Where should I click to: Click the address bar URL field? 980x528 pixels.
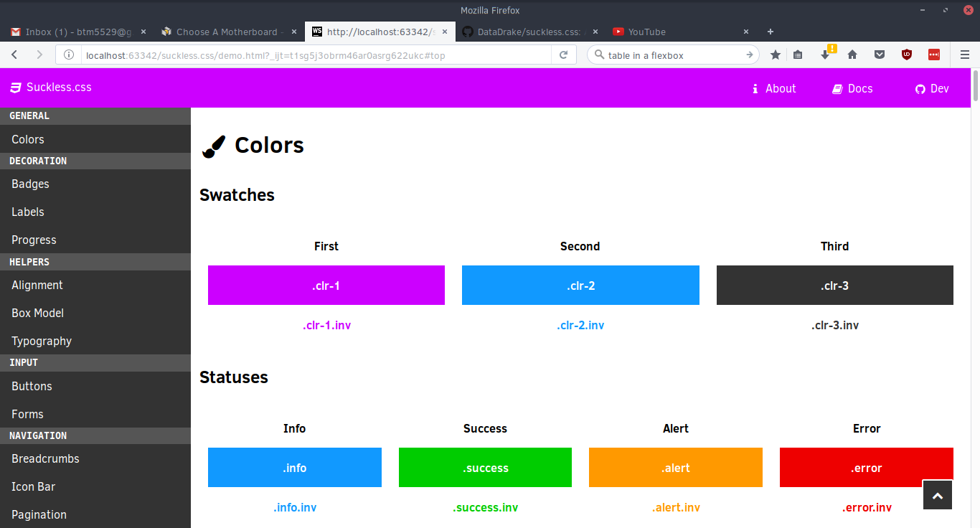(x=316, y=55)
